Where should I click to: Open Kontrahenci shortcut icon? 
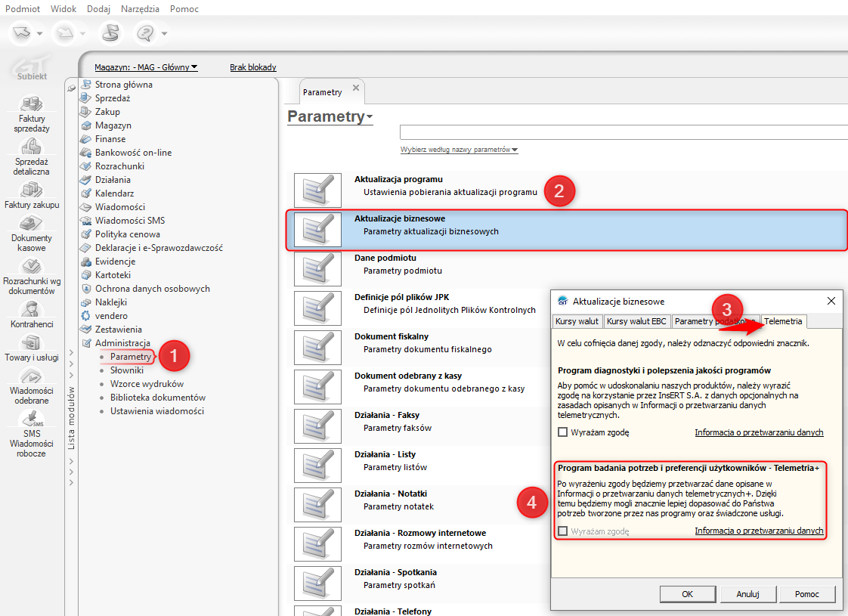point(32,309)
